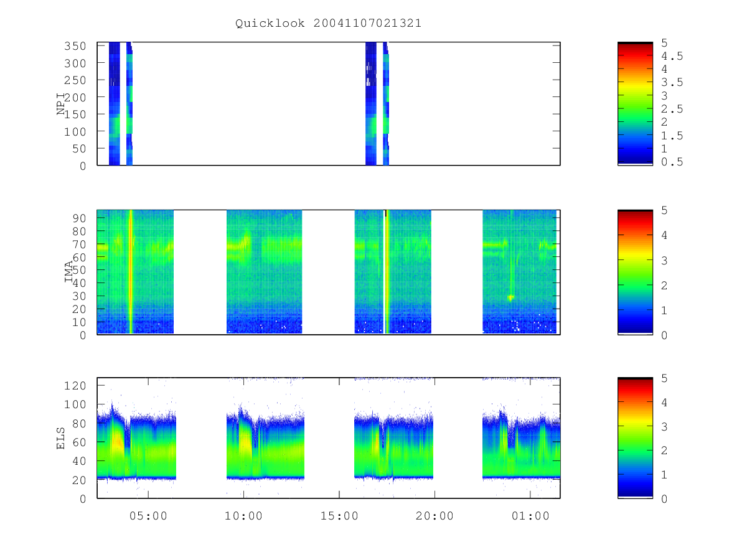This screenshot has height=560, width=747.
Task: Click the bright yellow vertical stripe in IMA's first data segment
Action: point(131,272)
